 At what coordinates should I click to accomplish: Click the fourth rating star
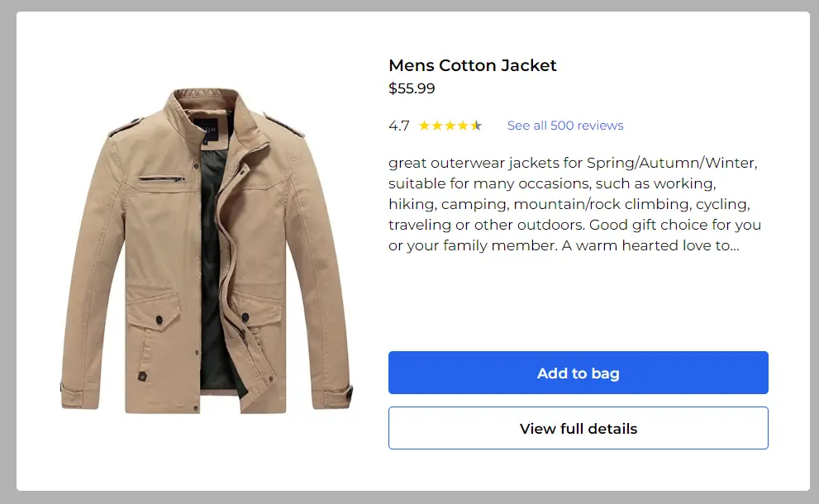click(463, 126)
